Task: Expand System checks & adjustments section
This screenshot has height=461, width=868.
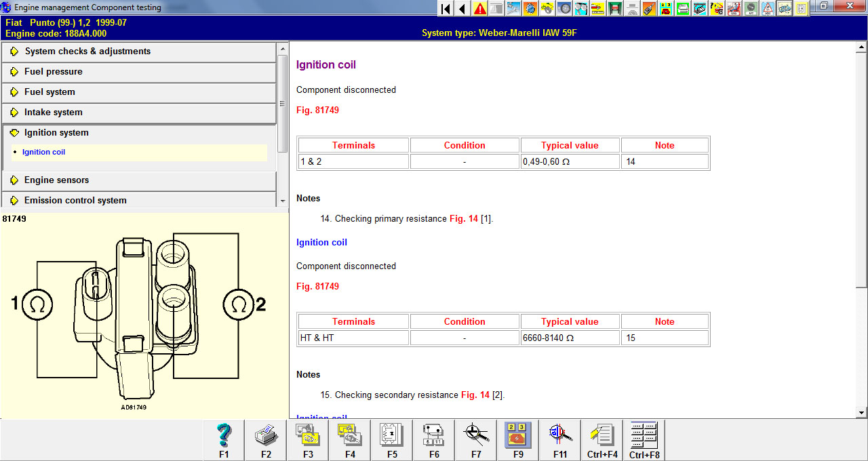Action: (87, 52)
